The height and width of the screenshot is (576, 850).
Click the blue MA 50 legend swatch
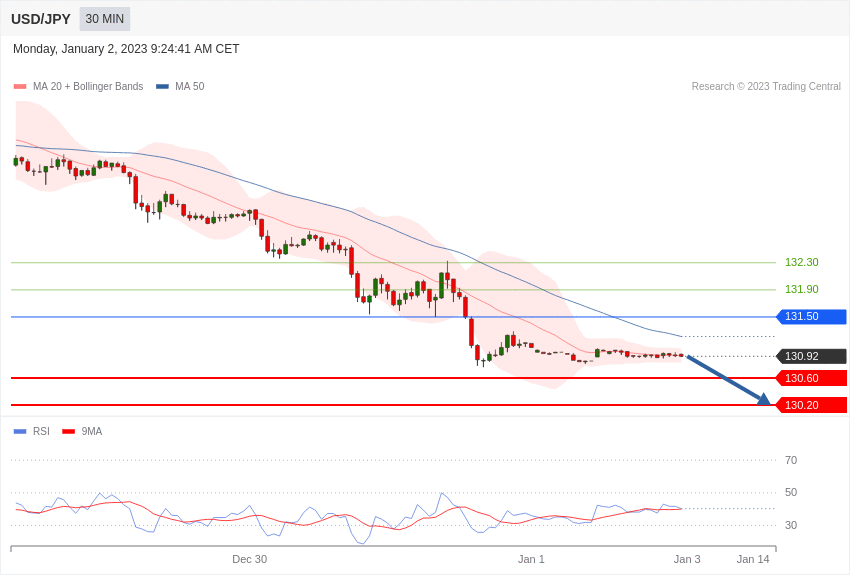(162, 87)
